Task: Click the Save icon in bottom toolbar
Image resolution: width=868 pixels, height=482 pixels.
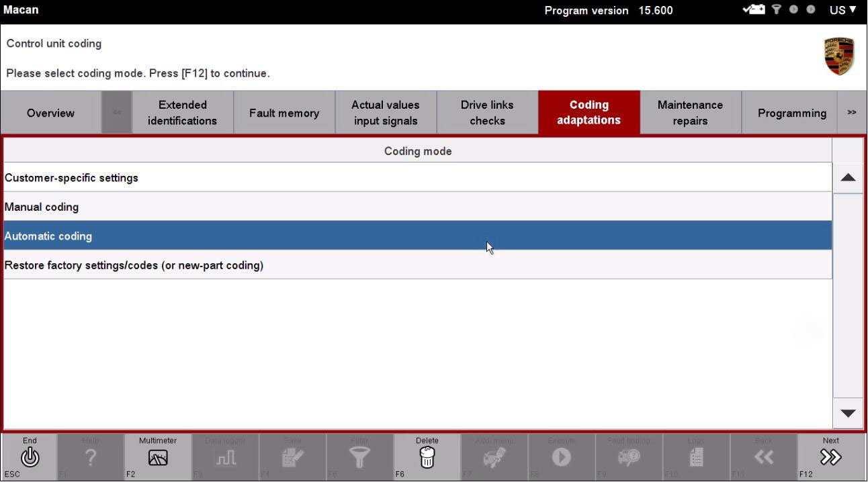Action: click(292, 456)
